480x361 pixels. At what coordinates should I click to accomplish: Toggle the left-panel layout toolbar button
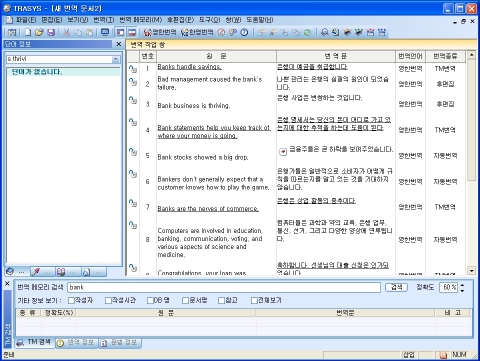click(120, 32)
